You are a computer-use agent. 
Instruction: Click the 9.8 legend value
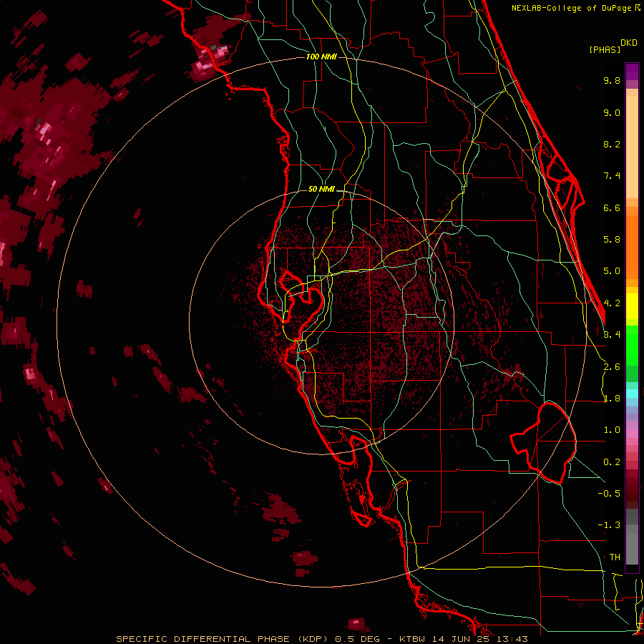coord(612,81)
